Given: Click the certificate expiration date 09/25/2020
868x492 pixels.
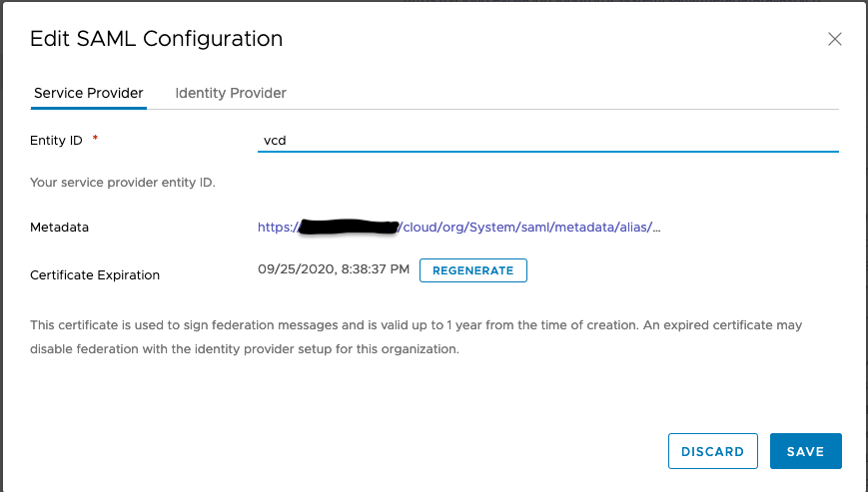Looking at the screenshot, I should click(288, 269).
